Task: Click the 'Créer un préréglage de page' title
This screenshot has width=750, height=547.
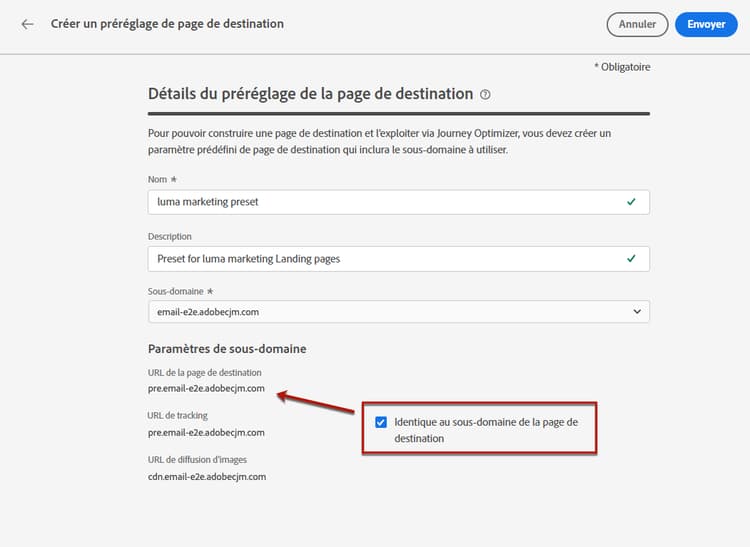Action: pyautogui.click(x=167, y=23)
